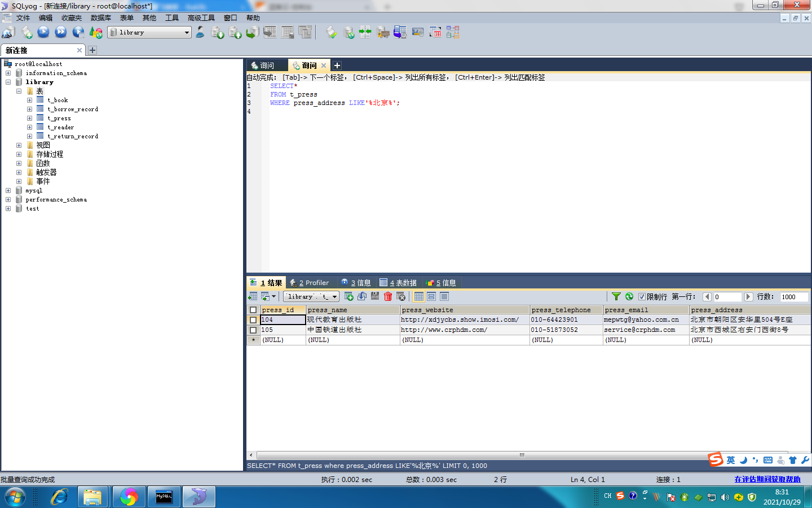Check the row checkbox for press_id 105
Image resolution: width=812 pixels, height=508 pixels.
click(x=253, y=330)
